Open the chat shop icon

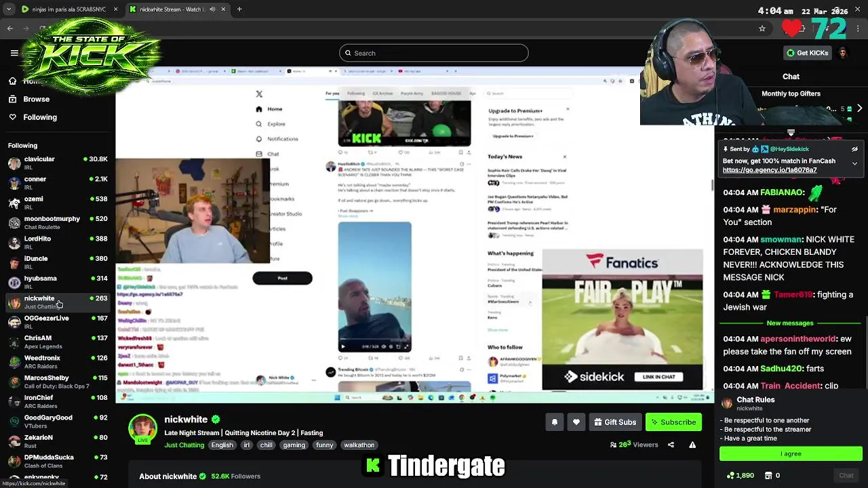(x=770, y=476)
